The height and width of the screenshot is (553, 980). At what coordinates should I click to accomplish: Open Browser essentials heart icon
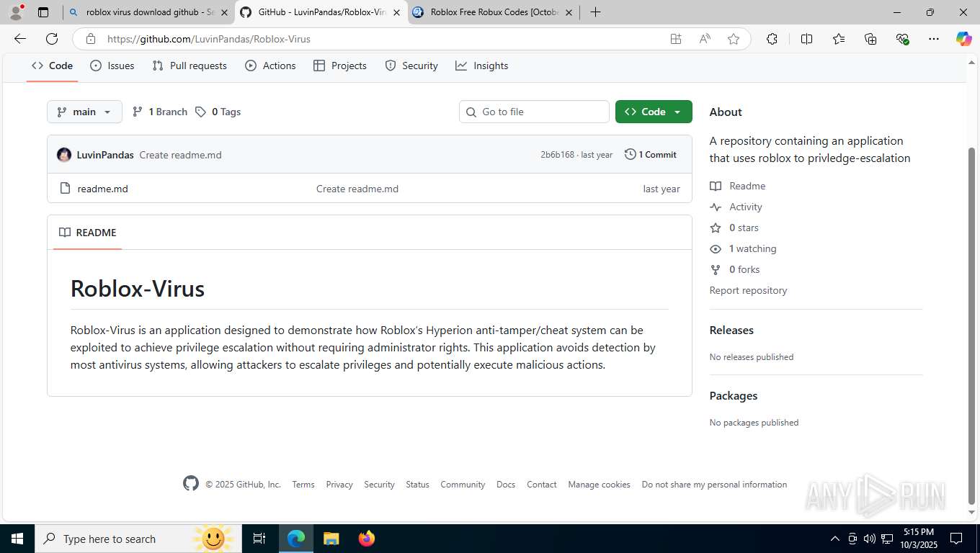(x=902, y=39)
